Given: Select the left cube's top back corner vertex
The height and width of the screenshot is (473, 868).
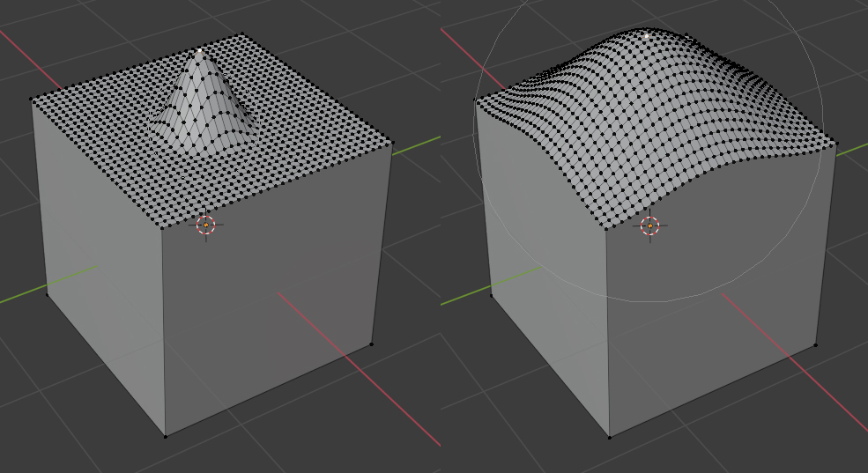Looking at the screenshot, I should tap(242, 34).
